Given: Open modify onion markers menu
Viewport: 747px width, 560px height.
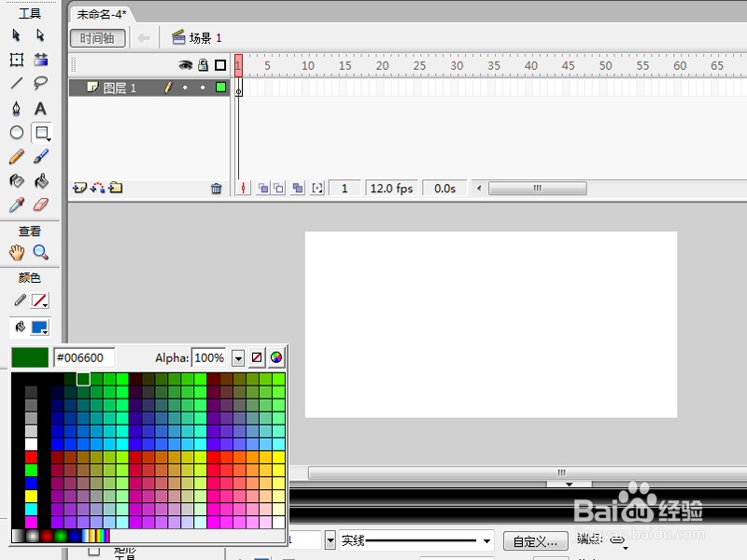Looking at the screenshot, I should pyautogui.click(x=317, y=189).
